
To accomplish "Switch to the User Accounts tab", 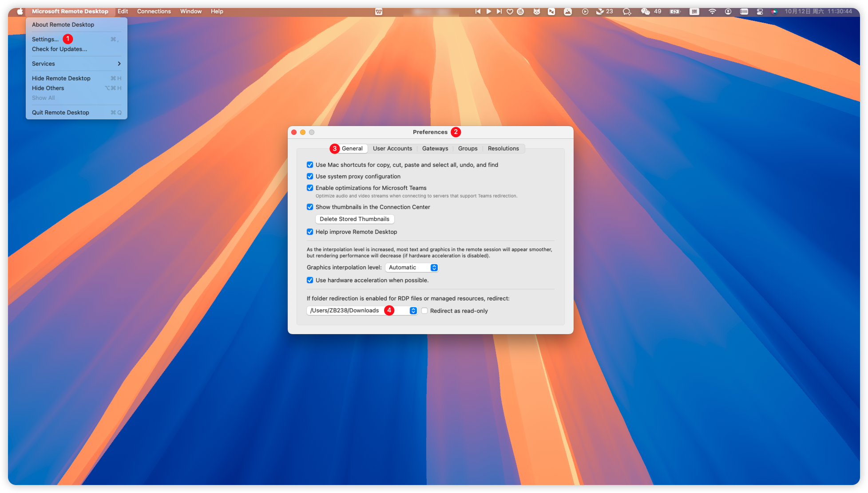I will coord(392,149).
